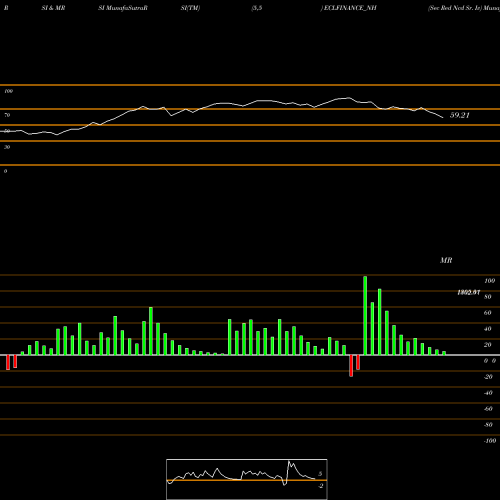
Task: Click the 'SI MunafaSutraR' header text
Action: pyautogui.click(x=123, y=8)
